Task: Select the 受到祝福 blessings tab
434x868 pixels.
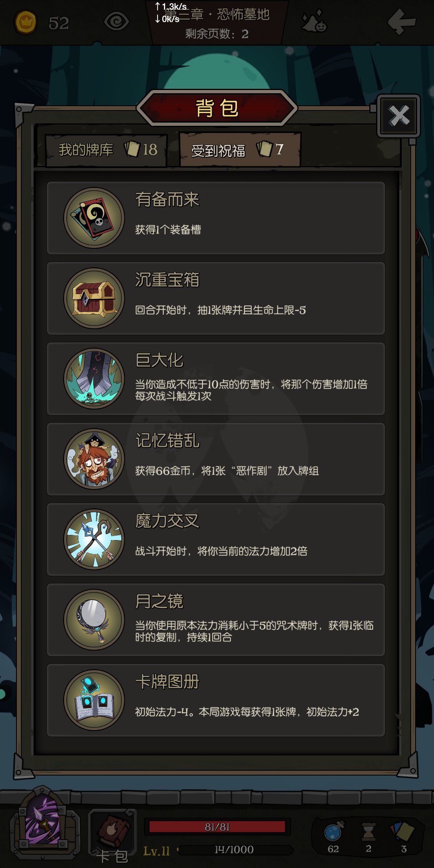Action: click(240, 150)
